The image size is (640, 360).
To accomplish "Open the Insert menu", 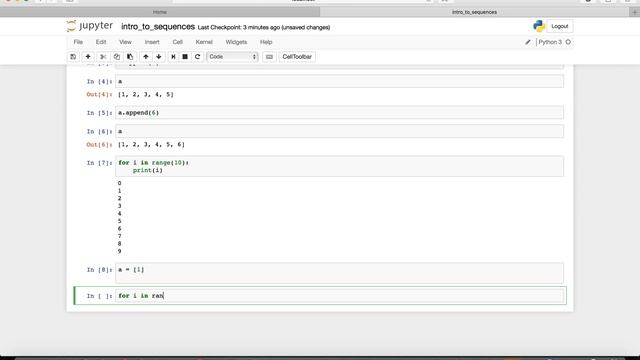I will coord(152,42).
